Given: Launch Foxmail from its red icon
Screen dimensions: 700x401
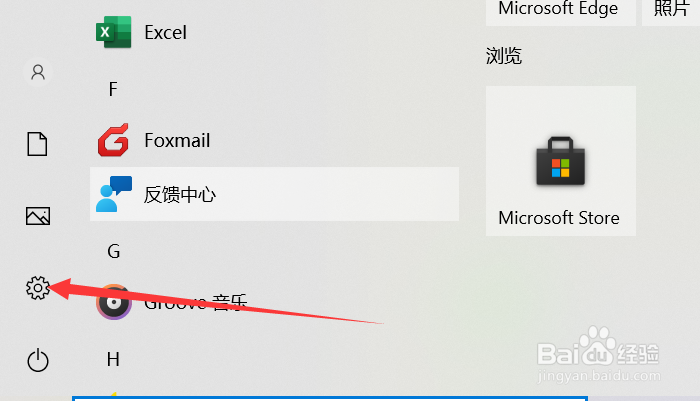Looking at the screenshot, I should coord(113,140).
